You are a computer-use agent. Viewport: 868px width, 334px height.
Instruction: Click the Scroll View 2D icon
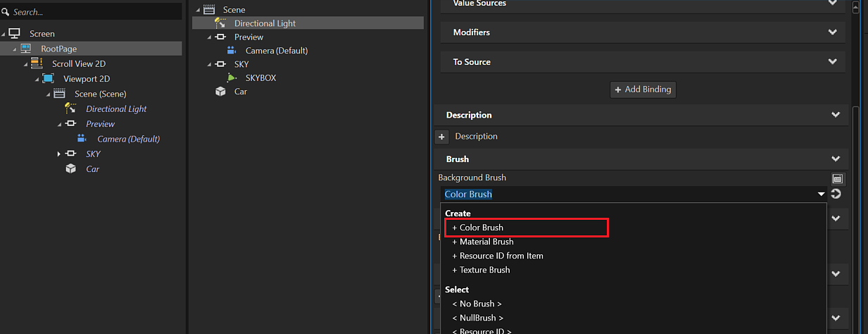tap(37, 63)
